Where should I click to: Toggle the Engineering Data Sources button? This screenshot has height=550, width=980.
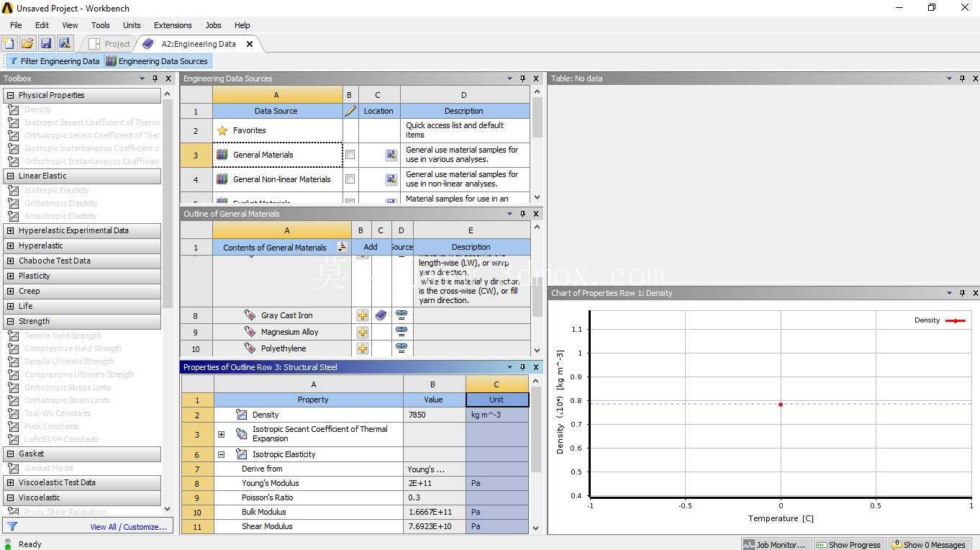[158, 61]
